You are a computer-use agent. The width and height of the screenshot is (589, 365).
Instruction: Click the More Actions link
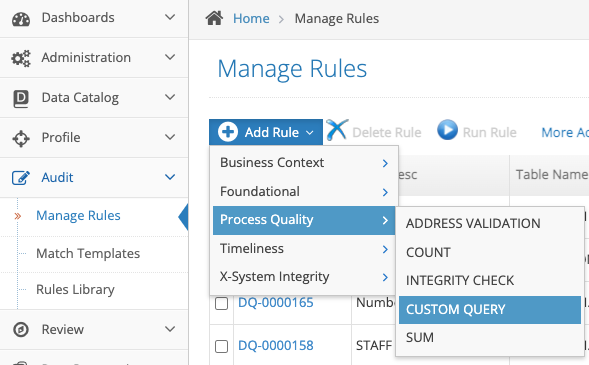pos(565,133)
